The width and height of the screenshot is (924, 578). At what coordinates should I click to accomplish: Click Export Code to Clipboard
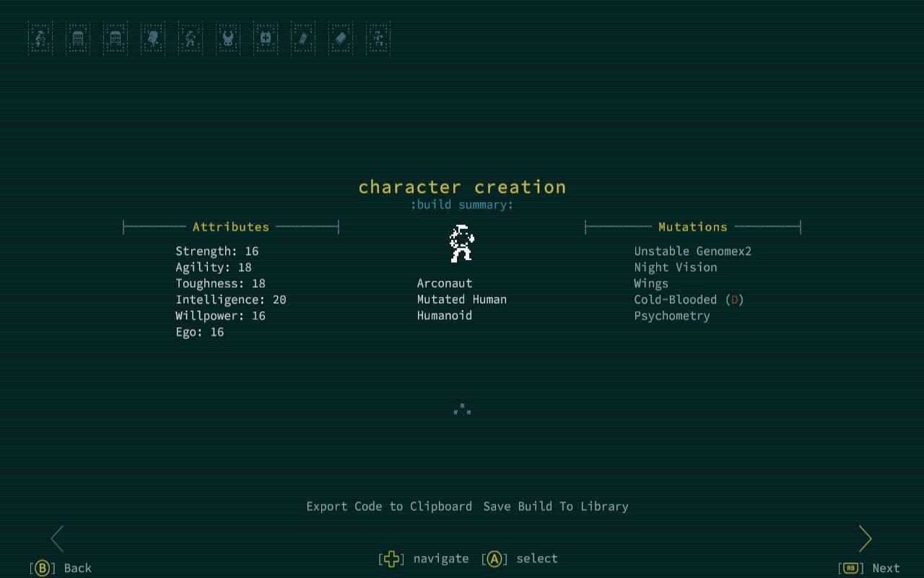pyautogui.click(x=389, y=506)
